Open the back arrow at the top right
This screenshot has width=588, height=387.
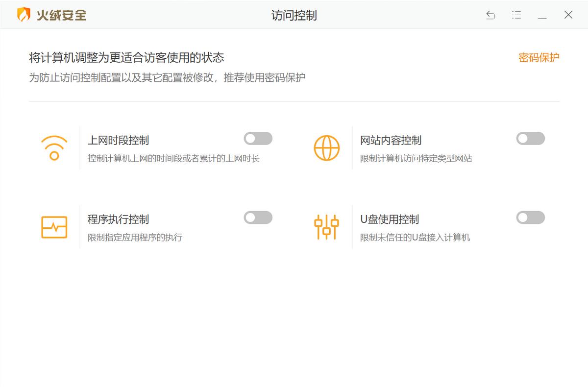490,15
